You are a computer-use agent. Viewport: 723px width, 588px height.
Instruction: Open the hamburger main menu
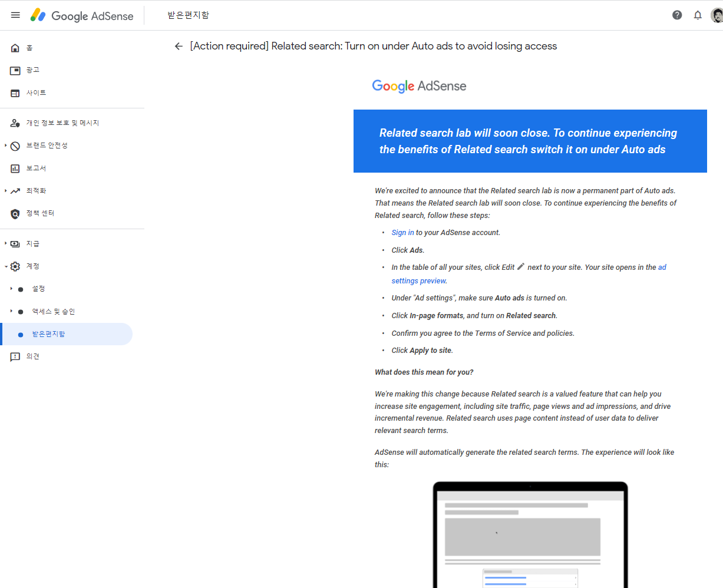pos(15,15)
